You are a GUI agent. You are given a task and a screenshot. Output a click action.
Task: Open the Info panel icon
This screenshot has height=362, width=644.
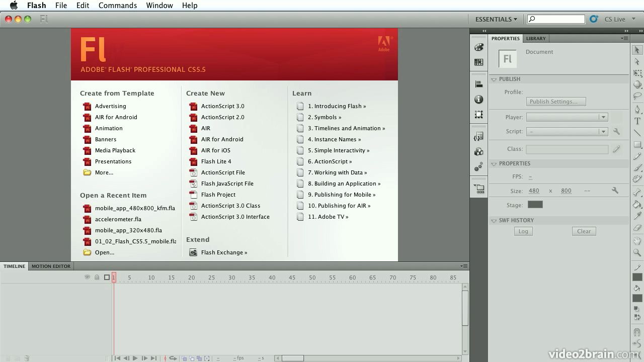coord(478,100)
